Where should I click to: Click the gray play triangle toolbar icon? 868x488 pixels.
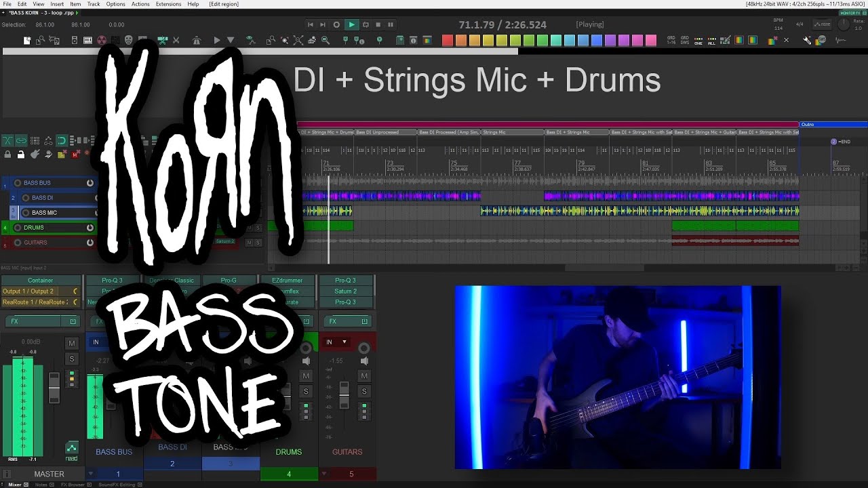pyautogui.click(x=217, y=41)
